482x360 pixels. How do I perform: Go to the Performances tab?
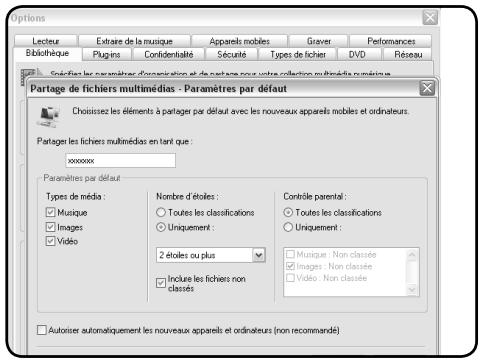tap(391, 41)
